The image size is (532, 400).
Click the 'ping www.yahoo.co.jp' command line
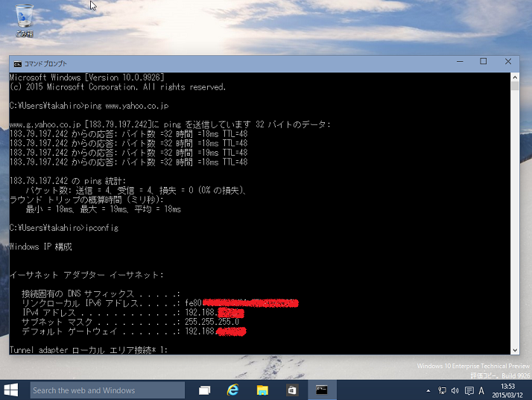[89, 106]
